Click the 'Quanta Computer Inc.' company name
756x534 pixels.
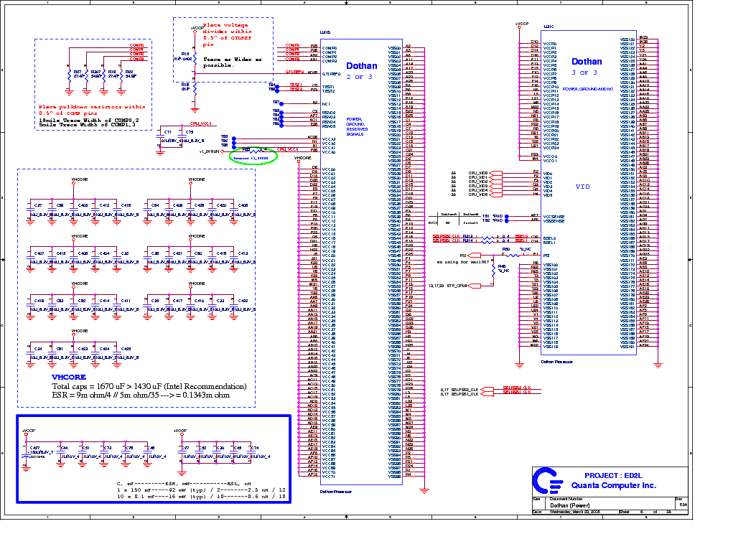(x=614, y=485)
